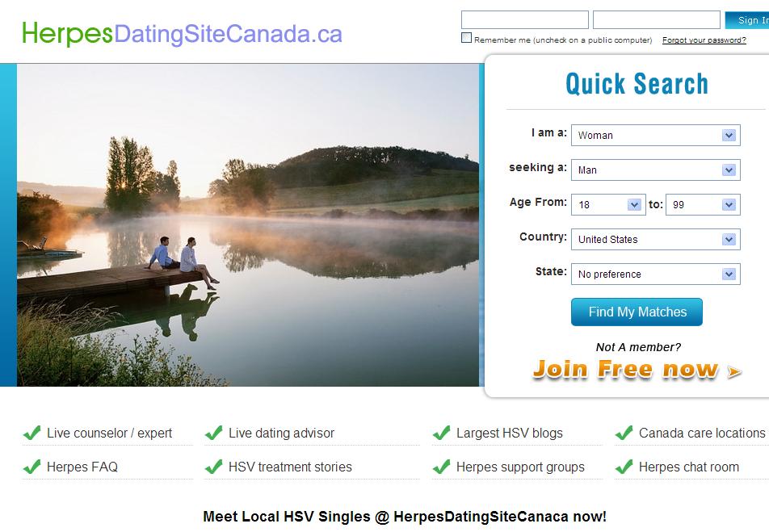Click checkmark icon next to HSV treatment stories
Screen dimensions: 769x532
214,467
